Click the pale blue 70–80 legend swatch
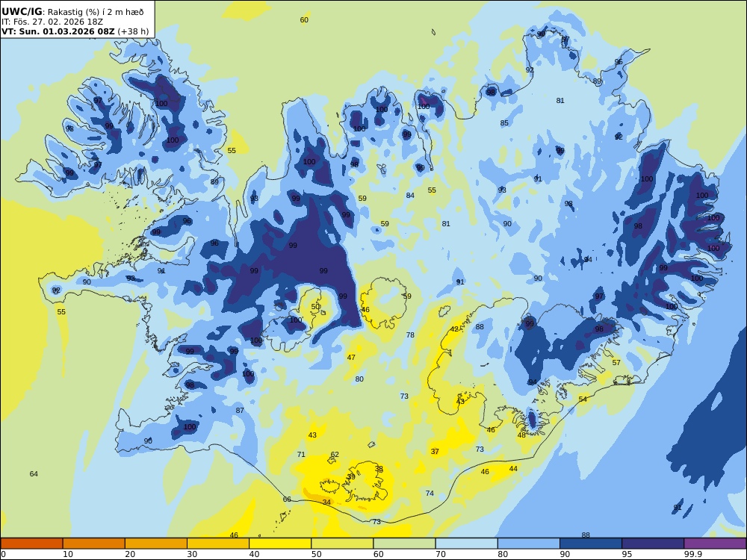This screenshot has width=747, height=560. pos(466,544)
